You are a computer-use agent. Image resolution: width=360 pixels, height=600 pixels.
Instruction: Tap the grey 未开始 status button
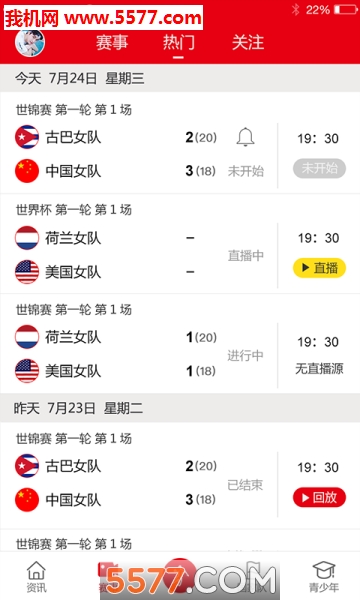click(319, 168)
